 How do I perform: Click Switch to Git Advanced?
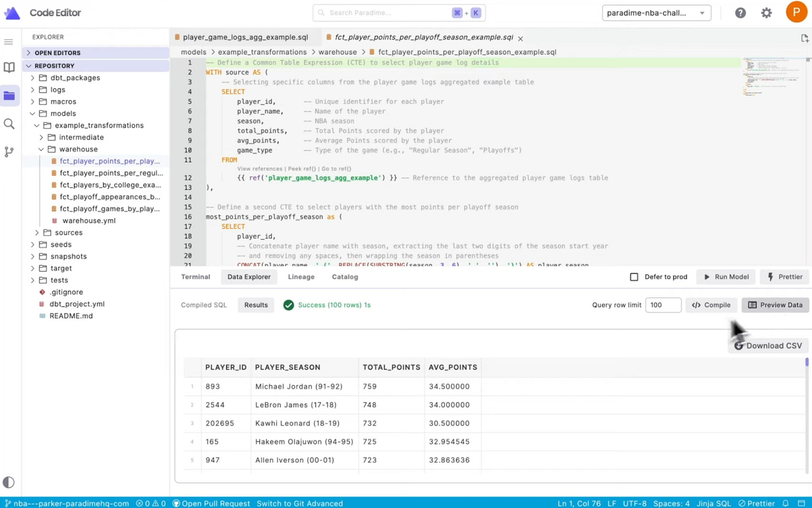coord(299,503)
